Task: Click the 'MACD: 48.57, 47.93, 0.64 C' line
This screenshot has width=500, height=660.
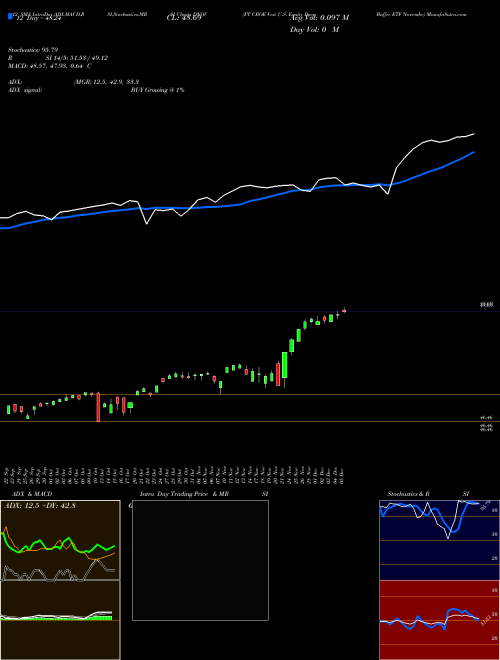Action: (50, 66)
